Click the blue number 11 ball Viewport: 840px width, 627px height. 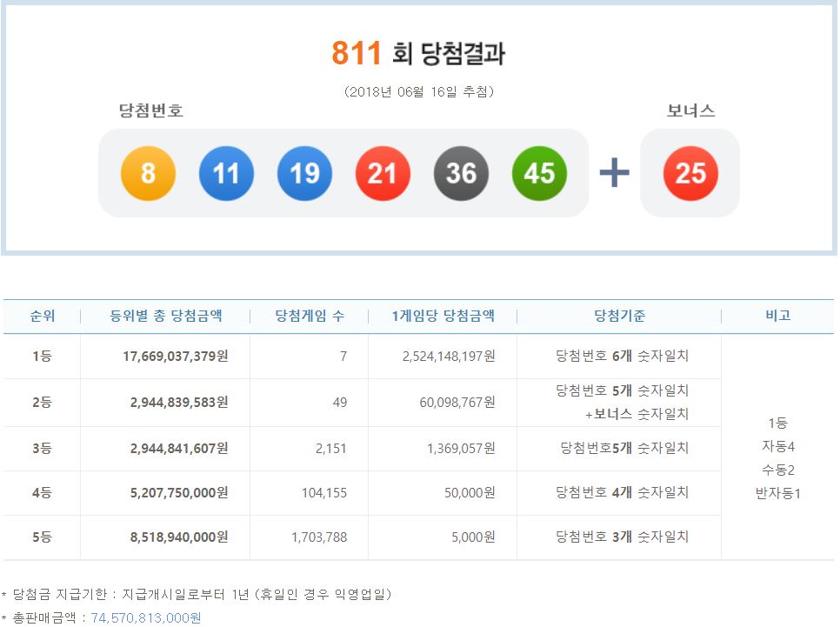click(226, 173)
